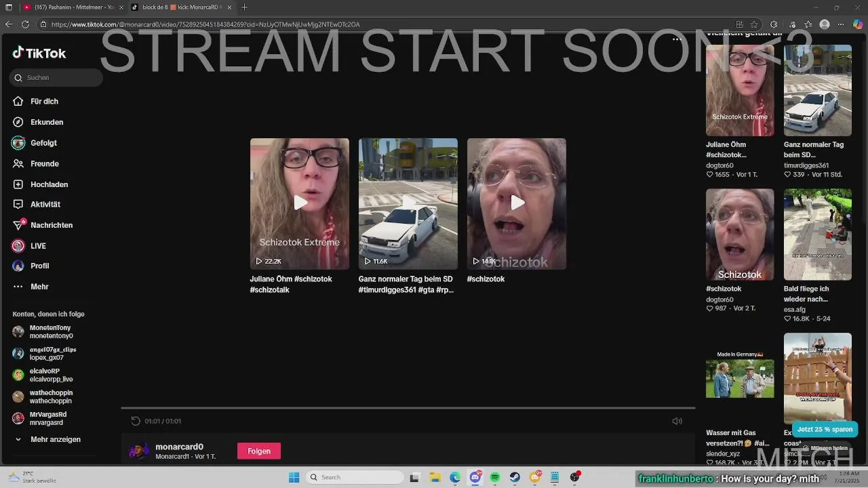Open Bald fliege ich wieder video thumbnail
Viewport: 868px width, 488px height.
[x=818, y=235]
